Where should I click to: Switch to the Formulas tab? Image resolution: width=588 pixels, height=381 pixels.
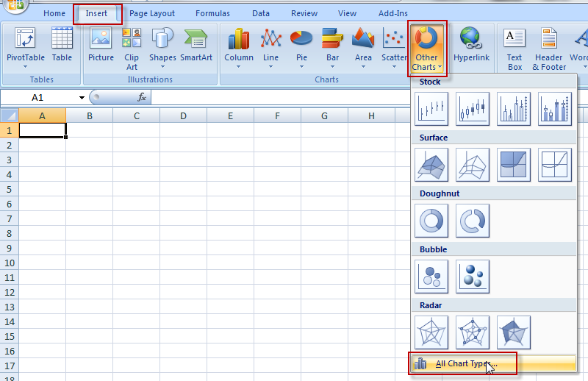(x=212, y=13)
